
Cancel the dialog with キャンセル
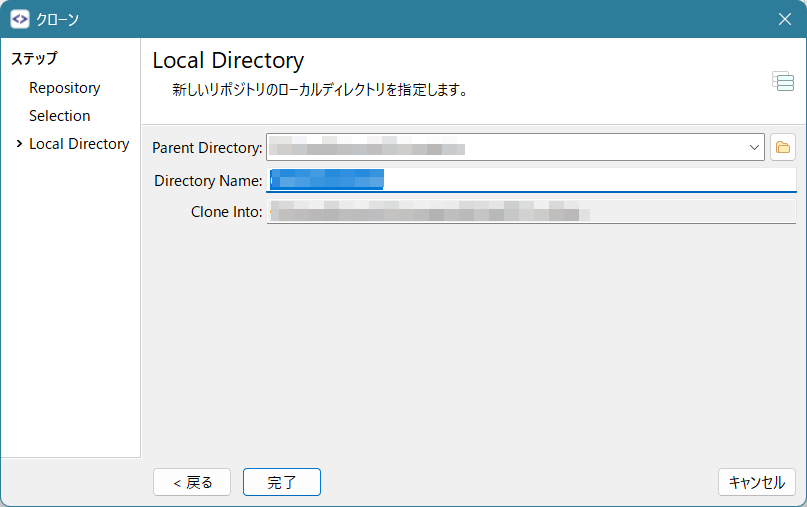pyautogui.click(x=757, y=482)
